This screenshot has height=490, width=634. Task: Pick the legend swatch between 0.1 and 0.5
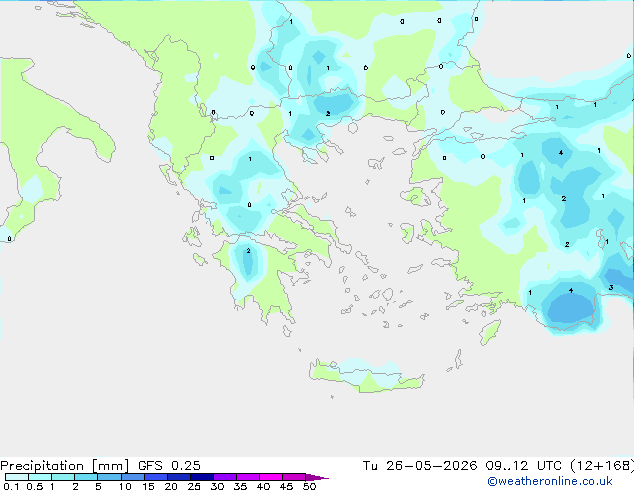[x=17, y=477]
